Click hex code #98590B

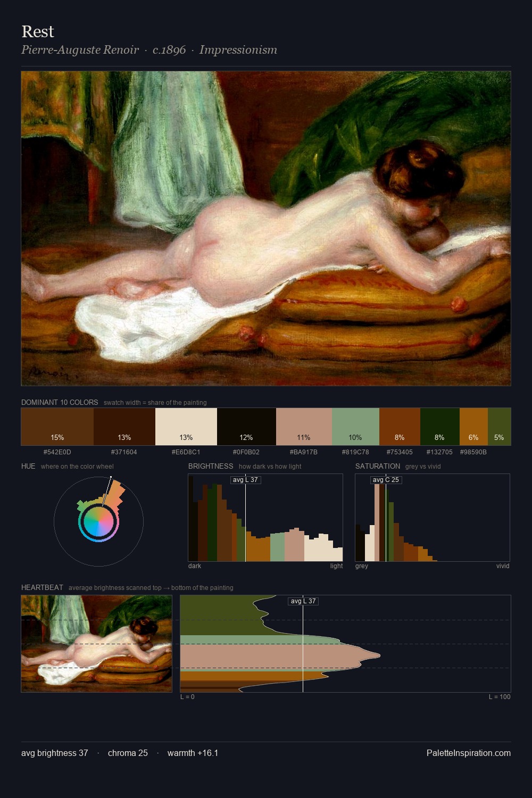point(473,452)
